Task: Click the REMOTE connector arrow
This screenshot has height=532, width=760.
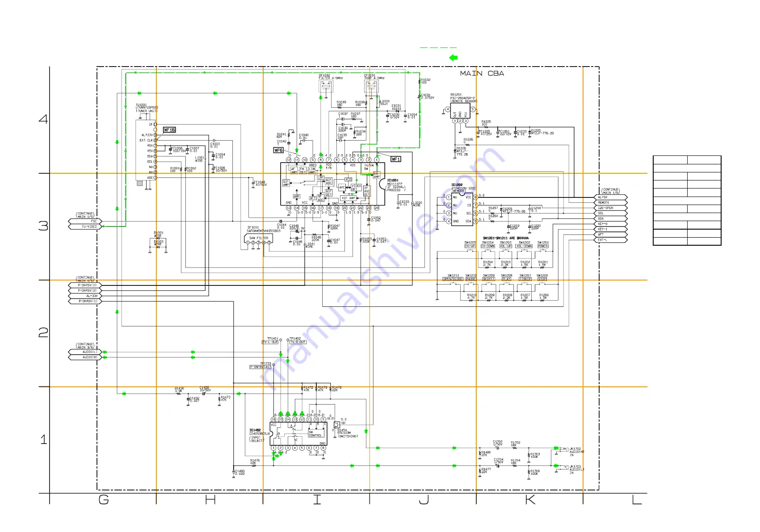Action: pos(611,202)
